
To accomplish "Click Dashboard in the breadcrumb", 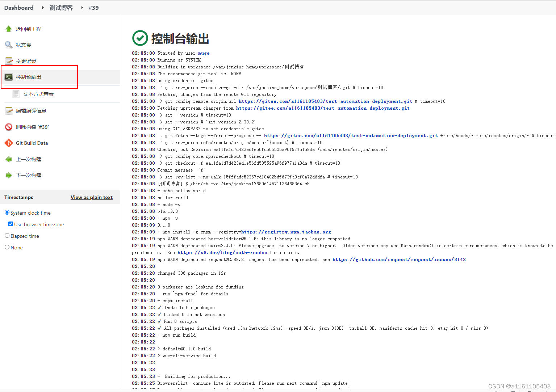I will coord(19,8).
